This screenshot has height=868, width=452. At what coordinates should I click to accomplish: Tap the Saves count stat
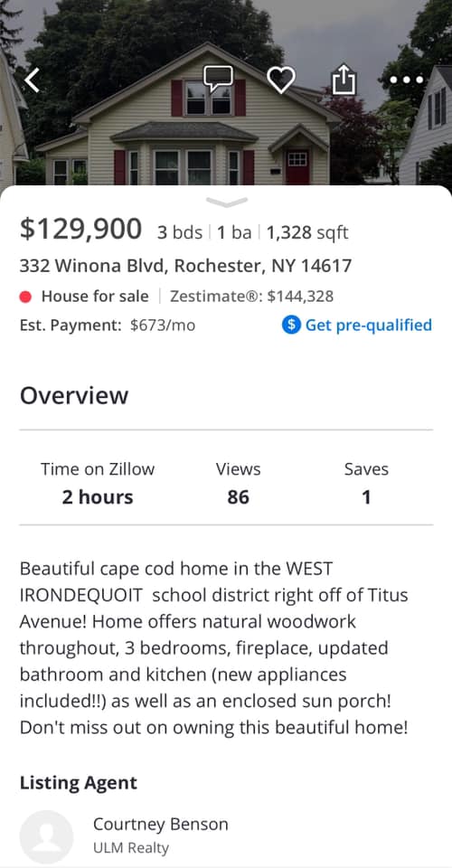click(366, 483)
